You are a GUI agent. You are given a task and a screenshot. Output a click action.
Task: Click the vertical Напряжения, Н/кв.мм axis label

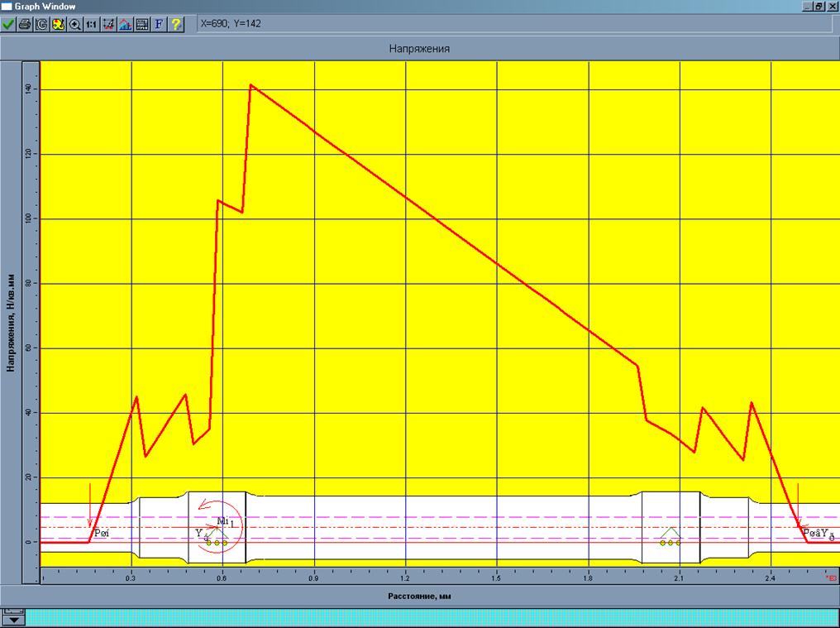[11, 324]
